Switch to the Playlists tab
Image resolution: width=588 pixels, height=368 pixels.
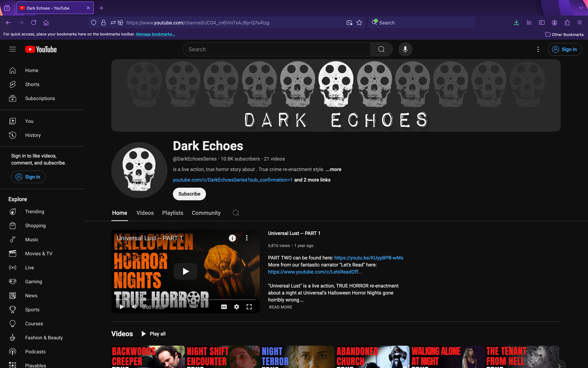point(172,213)
